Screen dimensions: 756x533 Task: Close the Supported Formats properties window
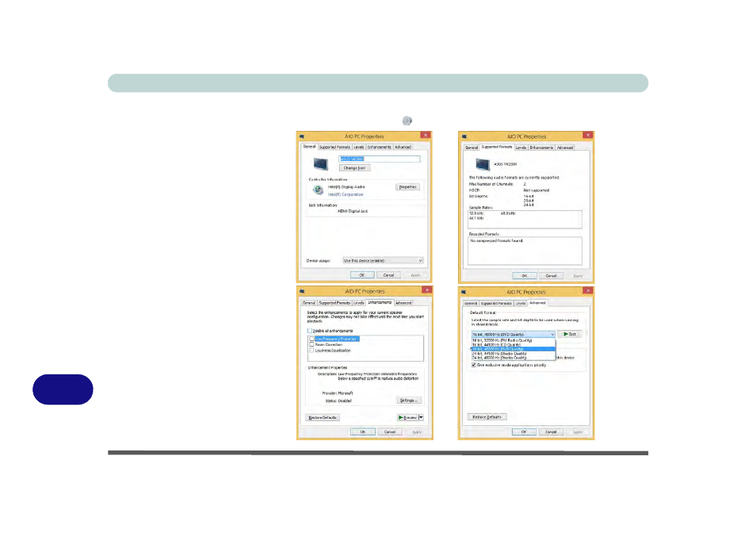(588, 135)
